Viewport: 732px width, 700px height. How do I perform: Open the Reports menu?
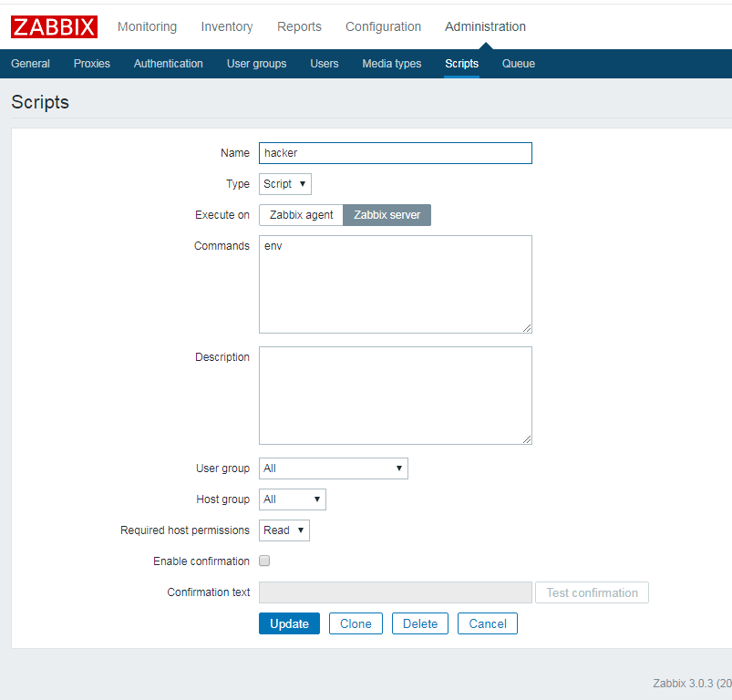299,26
